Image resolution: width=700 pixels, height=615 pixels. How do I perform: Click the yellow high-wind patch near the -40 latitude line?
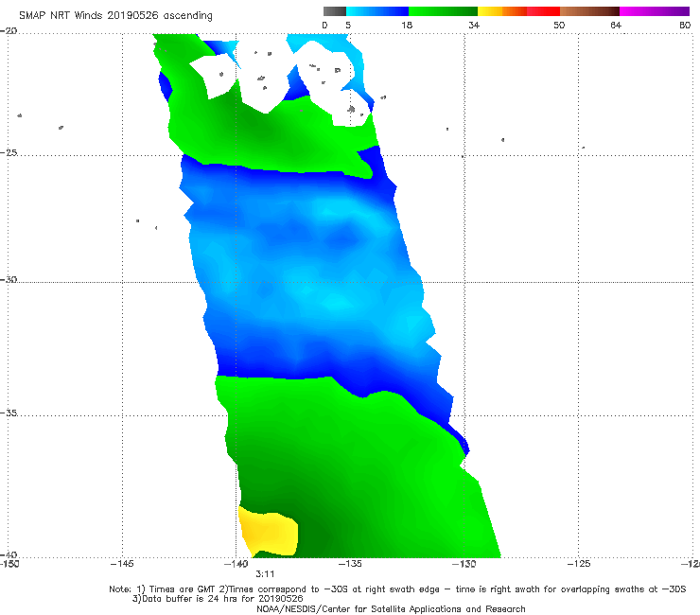pyautogui.click(x=269, y=532)
